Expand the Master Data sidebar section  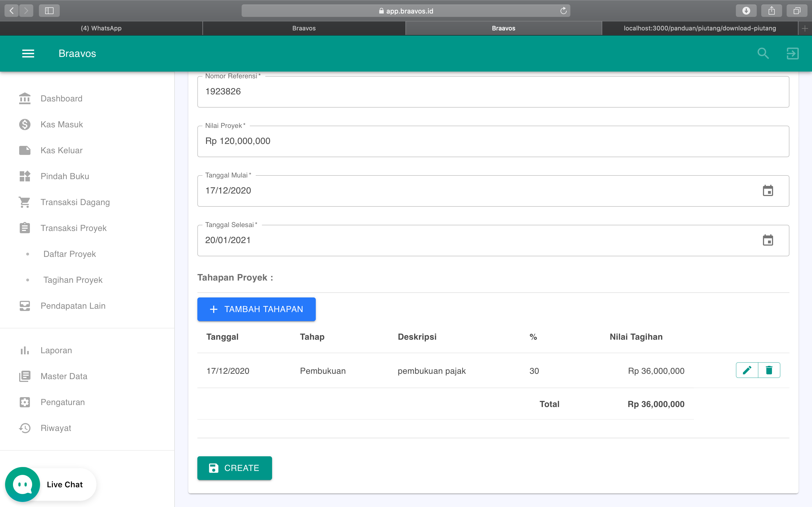(x=64, y=376)
